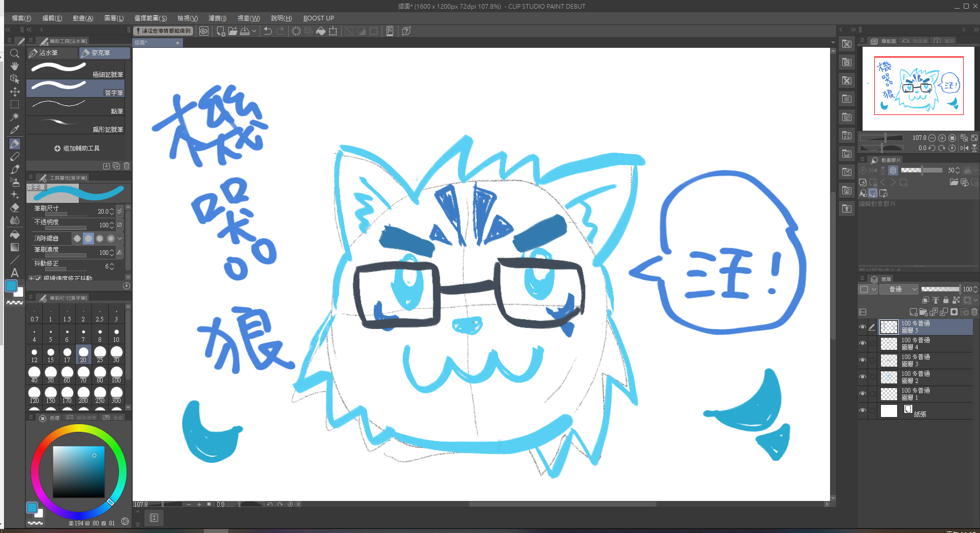This screenshot has width=980, height=533.
Task: Click the Undo arrow in the toolbar
Action: click(x=267, y=31)
